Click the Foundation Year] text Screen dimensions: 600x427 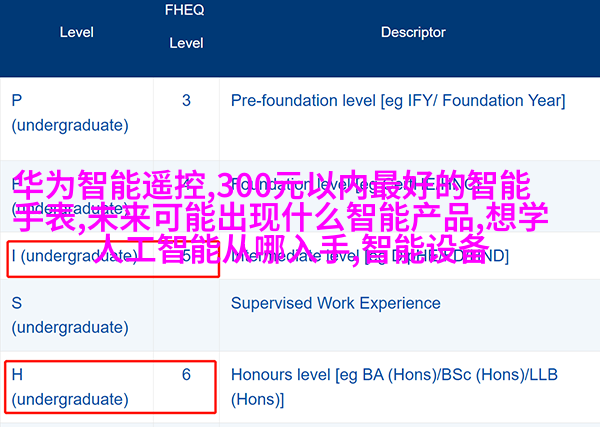click(x=504, y=101)
